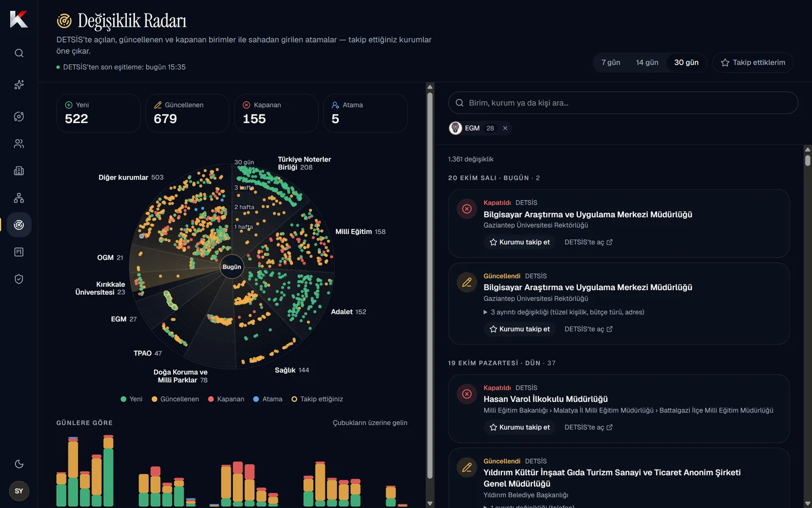
Task: Filter by the Yeni 522 stat card
Action: tap(99, 113)
